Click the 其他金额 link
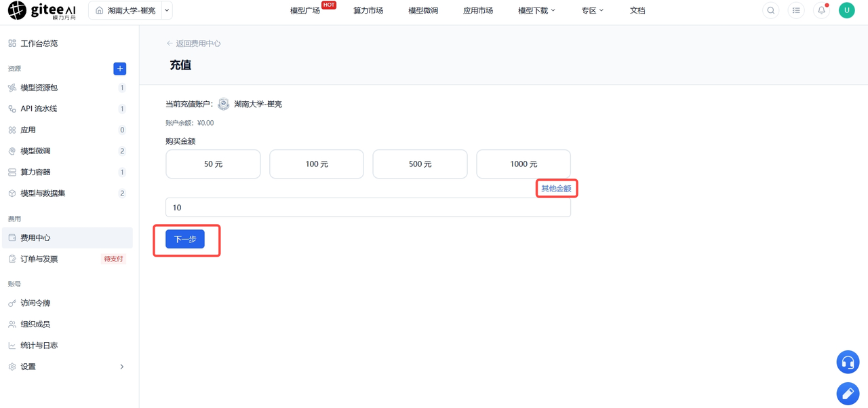 coord(556,189)
